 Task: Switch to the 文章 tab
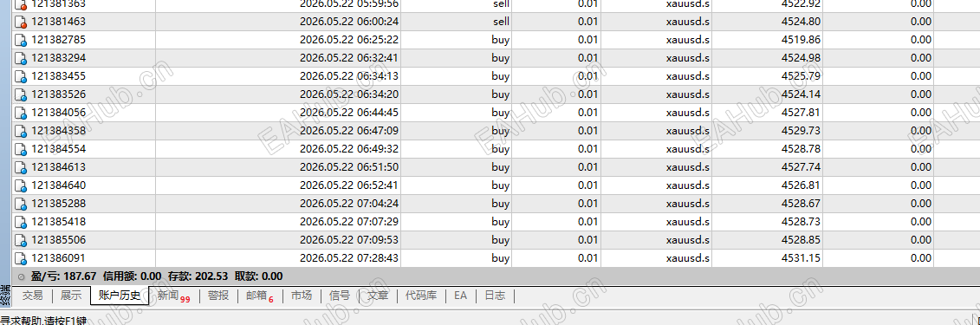coord(378,296)
